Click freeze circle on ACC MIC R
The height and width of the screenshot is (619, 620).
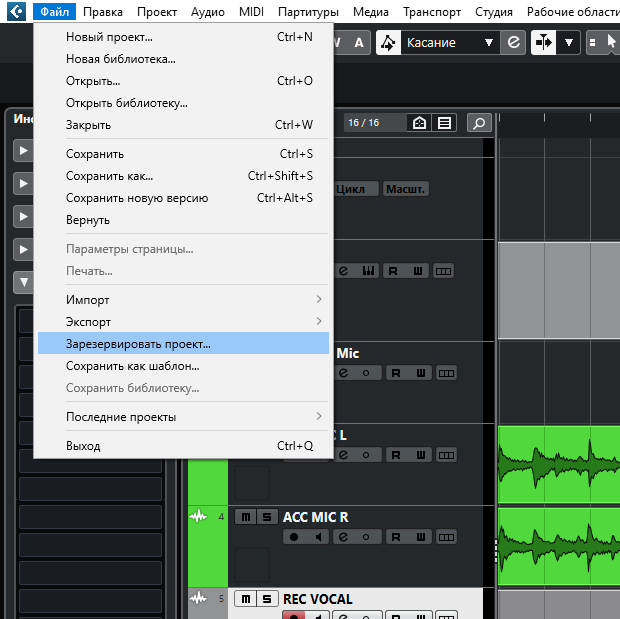366,537
